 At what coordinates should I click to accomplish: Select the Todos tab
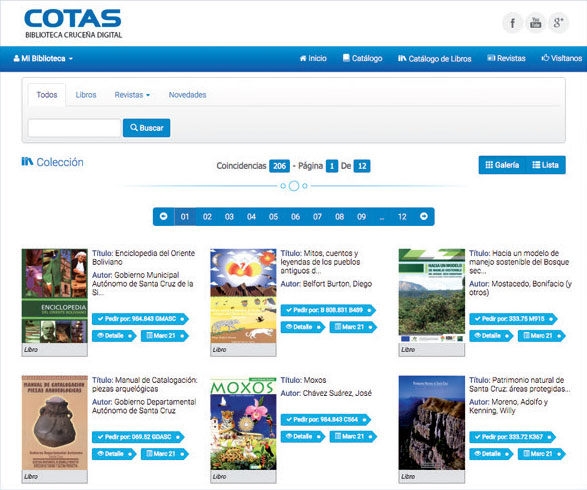tap(47, 95)
